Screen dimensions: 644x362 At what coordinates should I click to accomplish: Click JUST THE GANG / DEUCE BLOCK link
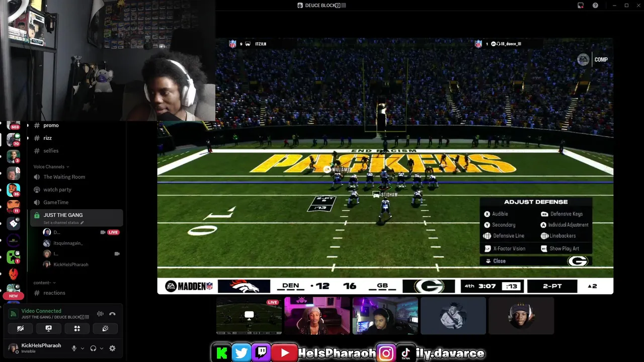(x=55, y=317)
